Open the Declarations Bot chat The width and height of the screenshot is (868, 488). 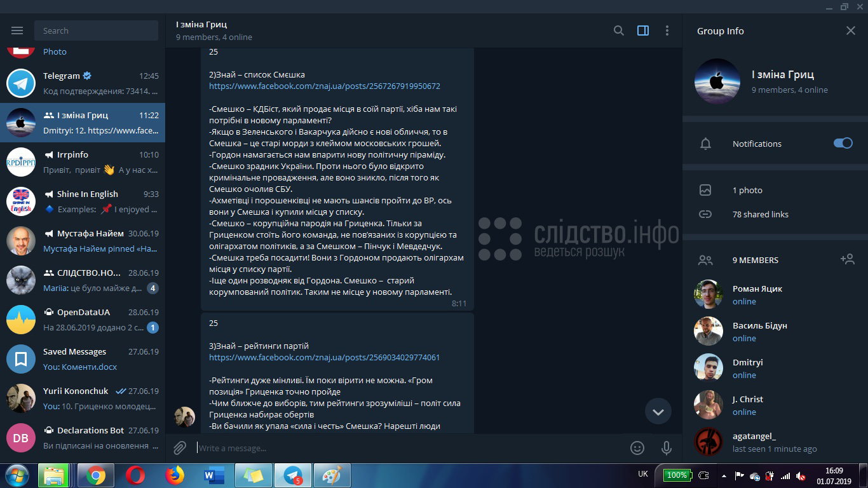[x=83, y=438]
